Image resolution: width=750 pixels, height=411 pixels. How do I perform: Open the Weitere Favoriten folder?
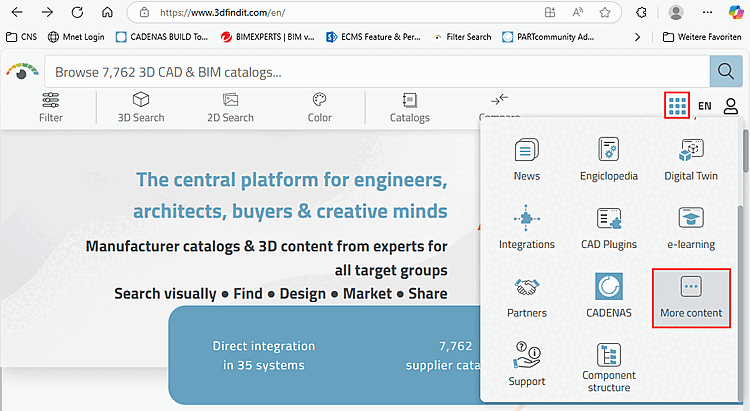[698, 37]
